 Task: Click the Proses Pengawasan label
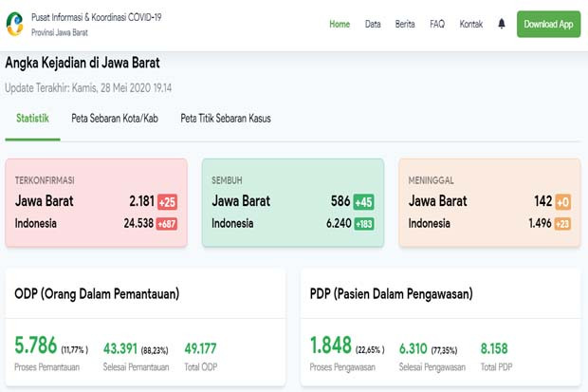[342, 367]
